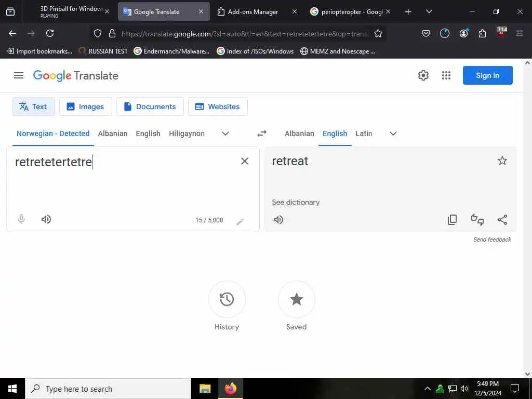Choose Hiligaynon as source language
Viewport: 532px width, 399px height.
coord(187,134)
